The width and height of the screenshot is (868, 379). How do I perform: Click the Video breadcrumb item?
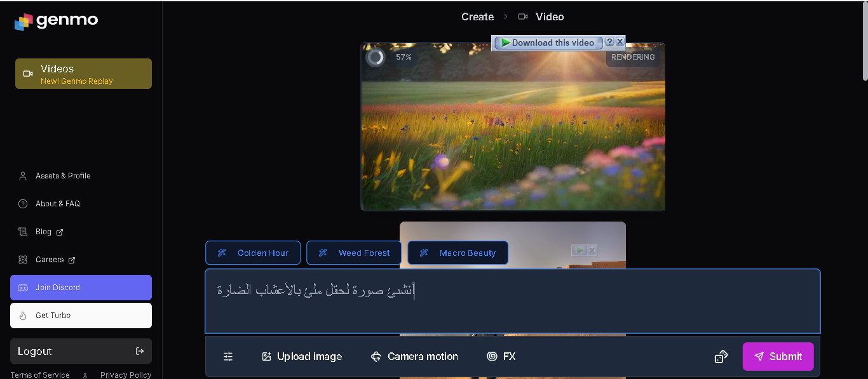[x=550, y=17]
